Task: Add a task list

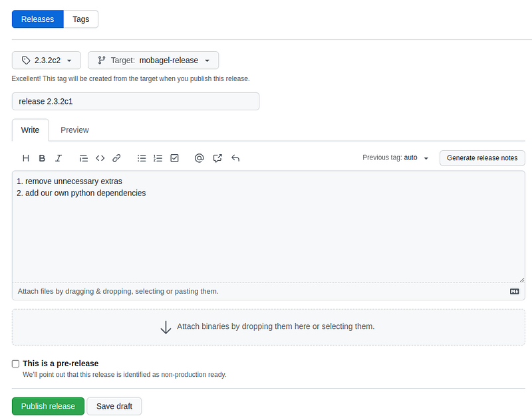Action: tap(174, 158)
